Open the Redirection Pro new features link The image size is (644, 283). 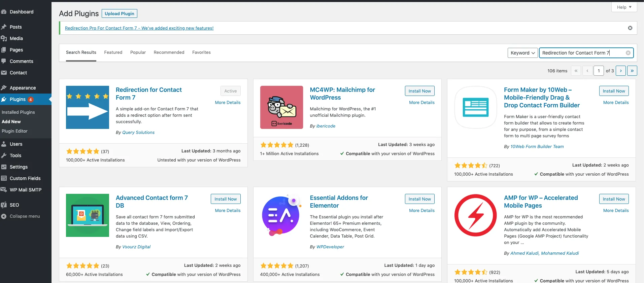click(139, 28)
